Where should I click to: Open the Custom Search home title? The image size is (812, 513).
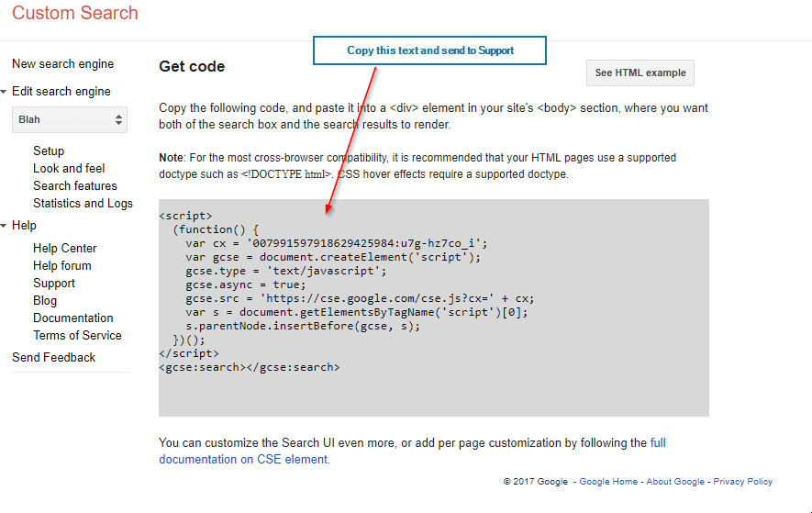click(x=75, y=13)
